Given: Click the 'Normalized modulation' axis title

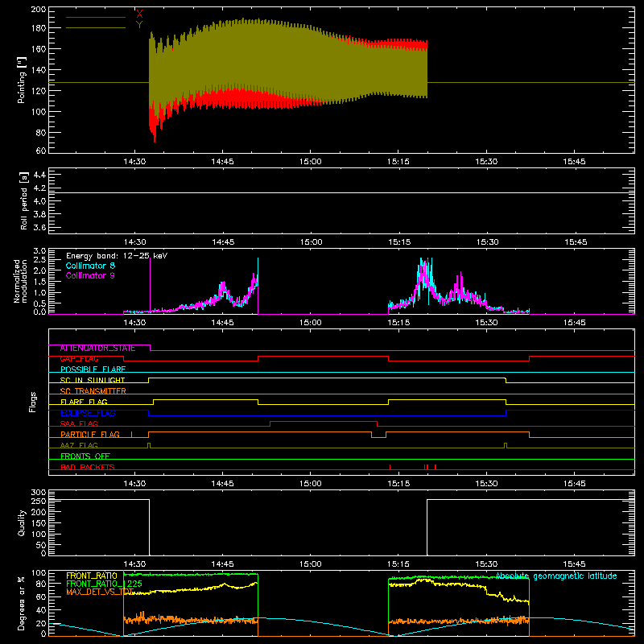Looking at the screenshot, I should click(x=20, y=281).
